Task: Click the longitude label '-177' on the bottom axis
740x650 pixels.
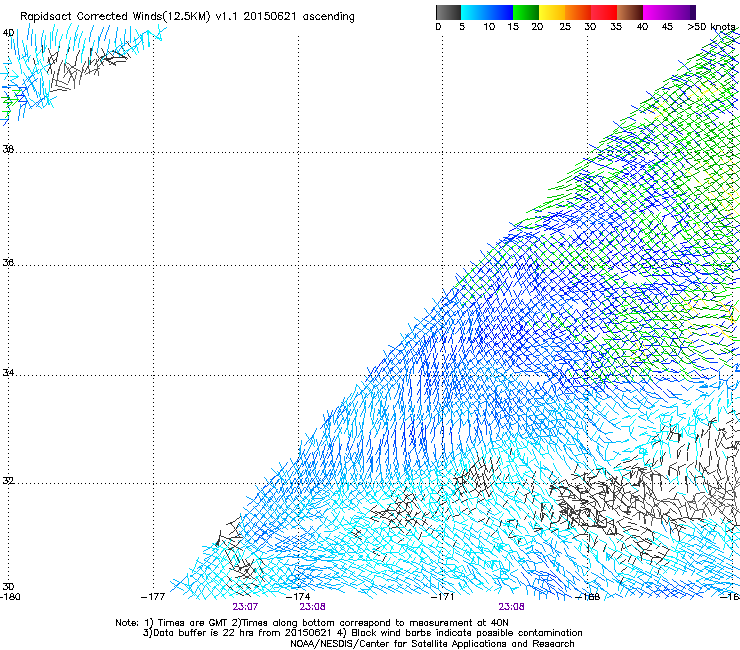Action: point(153,597)
